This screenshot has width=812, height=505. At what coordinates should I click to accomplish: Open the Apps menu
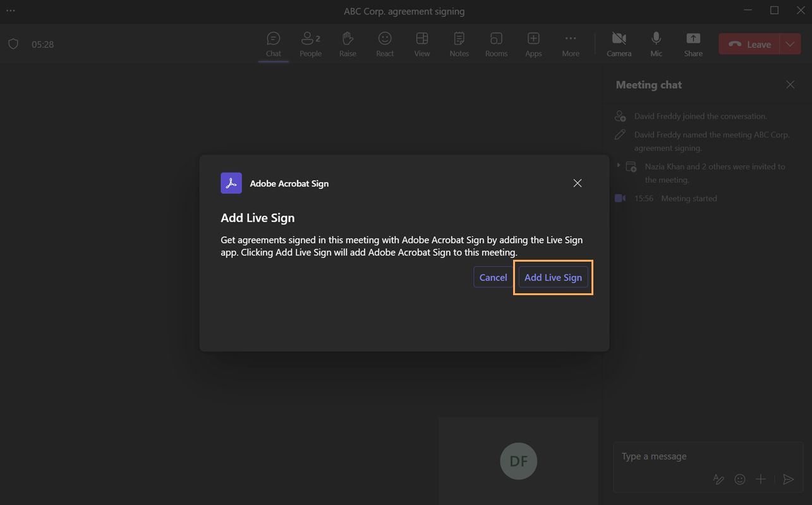click(x=533, y=45)
